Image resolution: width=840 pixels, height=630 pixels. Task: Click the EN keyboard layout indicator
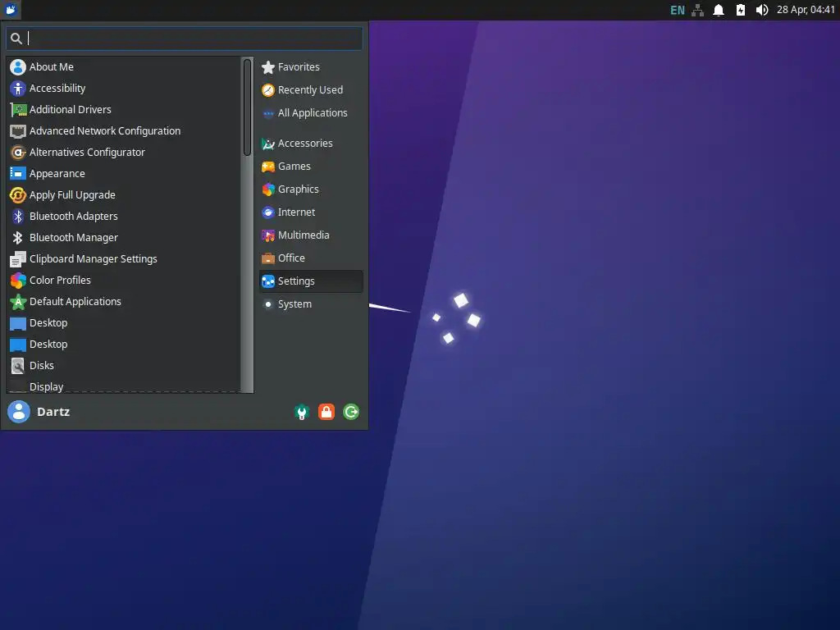coord(678,10)
